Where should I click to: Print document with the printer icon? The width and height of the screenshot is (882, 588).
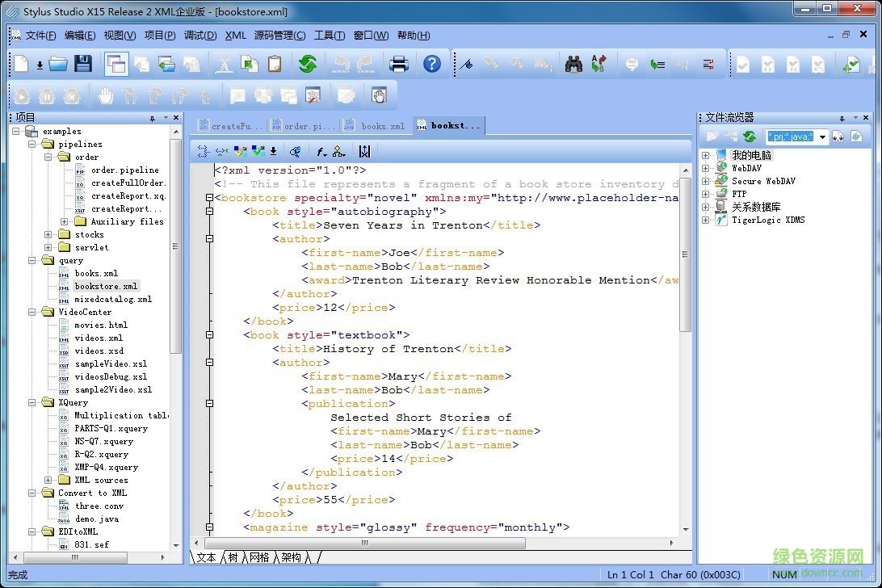click(x=399, y=65)
